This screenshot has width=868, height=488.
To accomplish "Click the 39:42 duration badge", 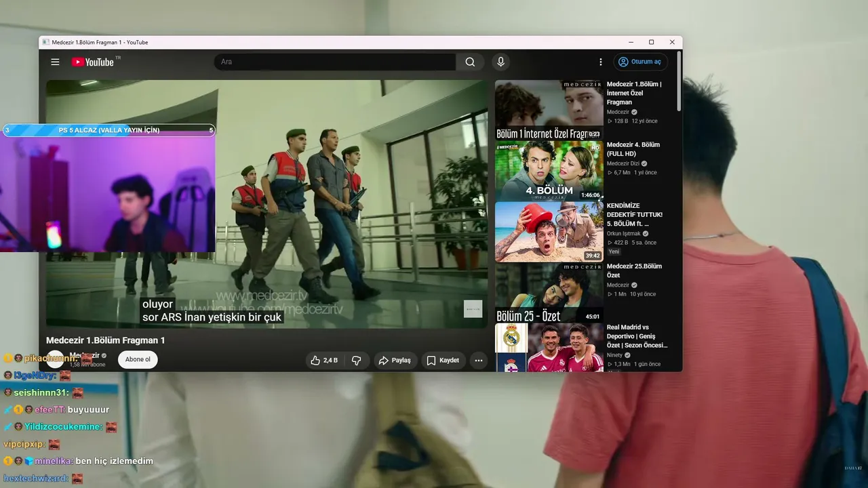I will tap(593, 256).
